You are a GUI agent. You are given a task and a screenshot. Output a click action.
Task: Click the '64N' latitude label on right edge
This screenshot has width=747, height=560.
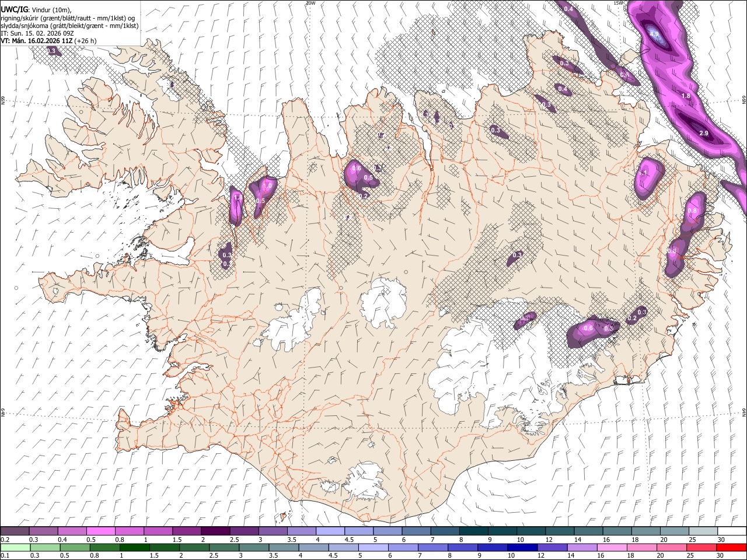click(x=744, y=412)
